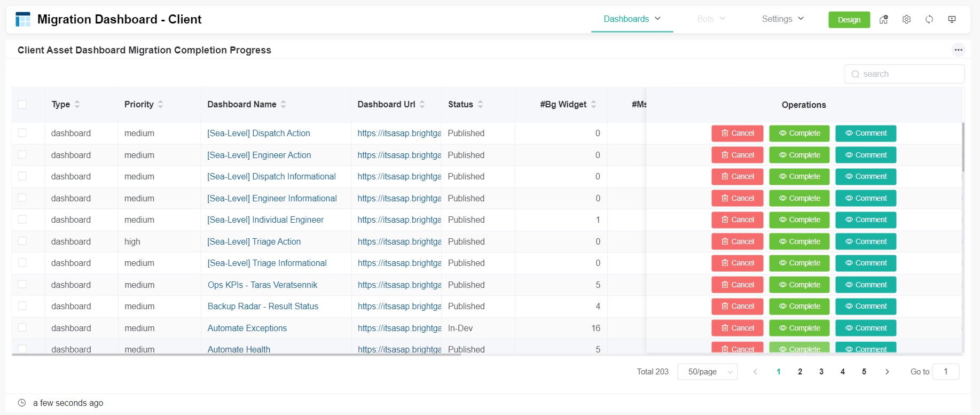980x415 pixels.
Task: Open the share/home link icon in header
Action: (884, 19)
